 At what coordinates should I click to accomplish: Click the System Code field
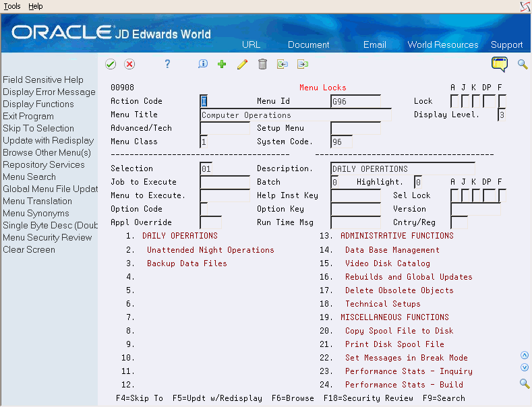[342, 142]
